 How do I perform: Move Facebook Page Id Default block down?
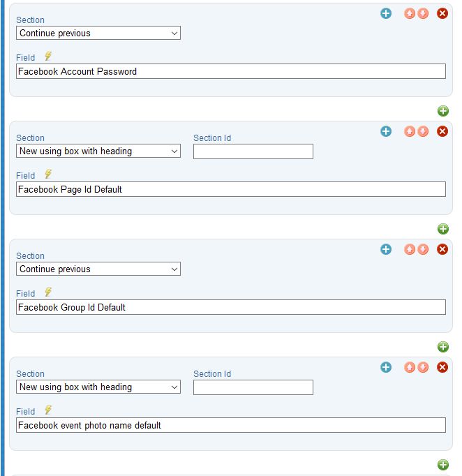[x=423, y=131]
